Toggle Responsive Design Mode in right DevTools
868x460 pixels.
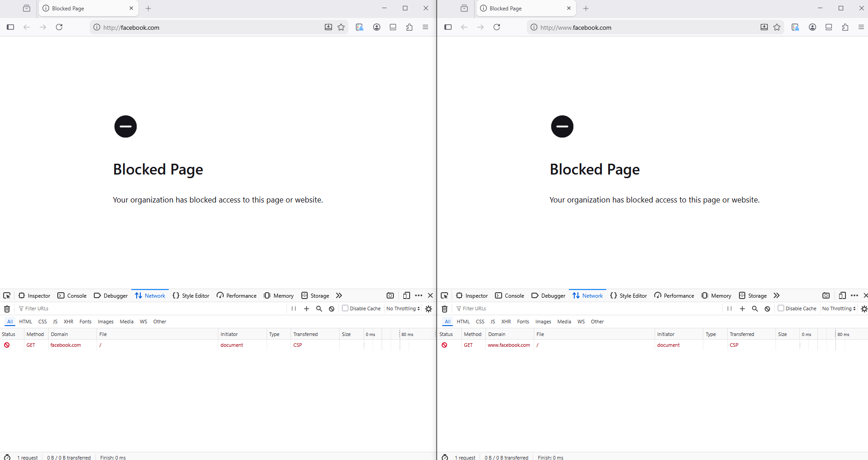[x=842, y=295]
